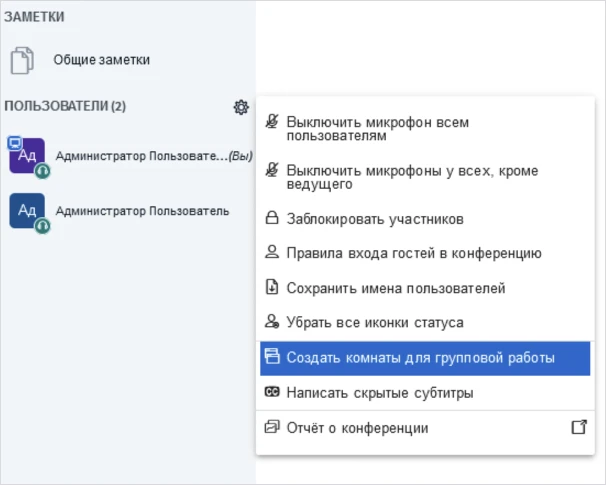Choose Выключить микрофон всем пользователям
The height and width of the screenshot is (485, 606).
[425, 129]
